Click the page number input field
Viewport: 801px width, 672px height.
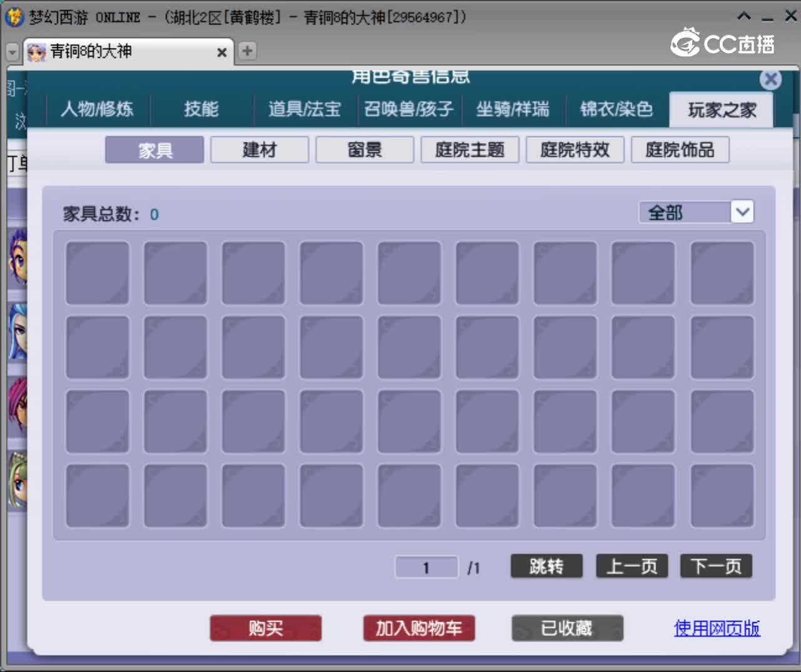[x=426, y=568]
